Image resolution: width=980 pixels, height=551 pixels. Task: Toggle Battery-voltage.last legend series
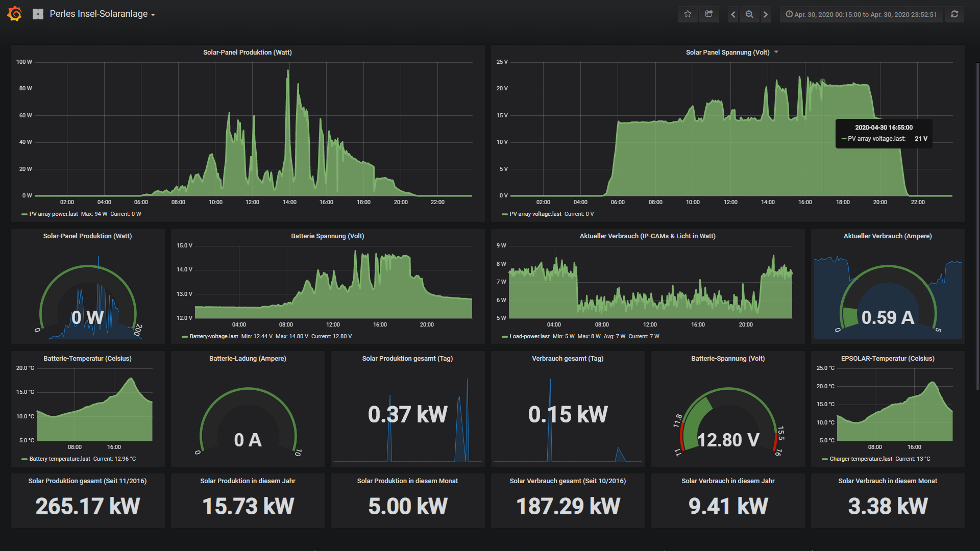coord(213,337)
